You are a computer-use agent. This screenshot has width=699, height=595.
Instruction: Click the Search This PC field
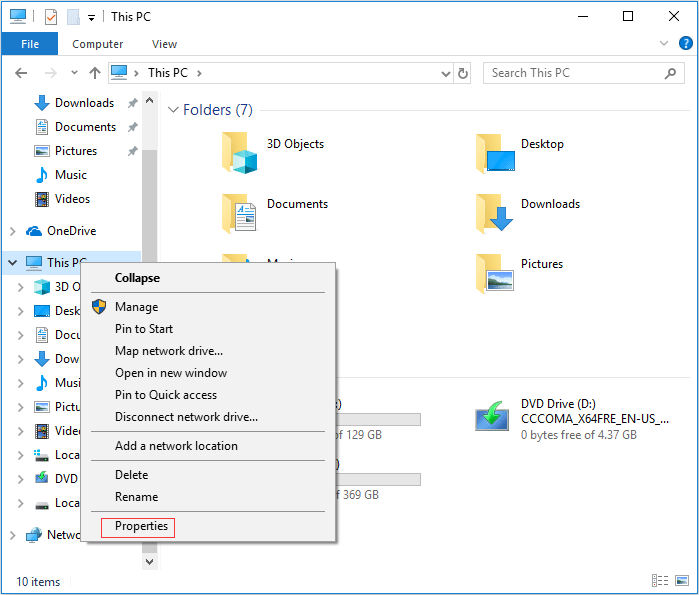pyautogui.click(x=584, y=73)
